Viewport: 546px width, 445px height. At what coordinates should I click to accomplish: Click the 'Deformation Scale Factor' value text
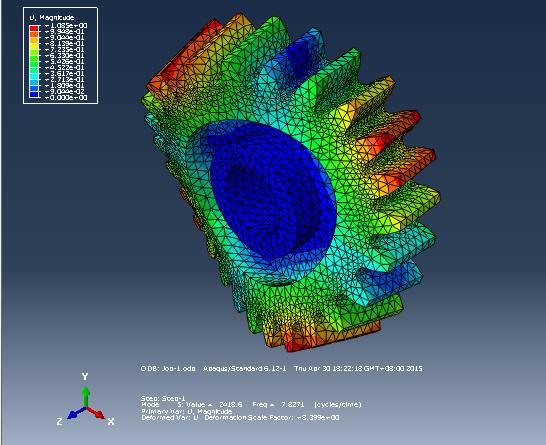click(272, 417)
